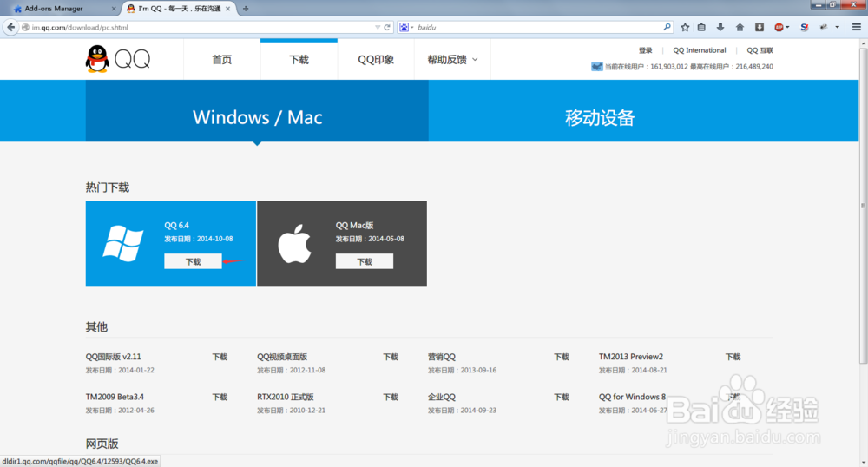Select the Windows / Mac tab
868x467 pixels.
coord(257,110)
